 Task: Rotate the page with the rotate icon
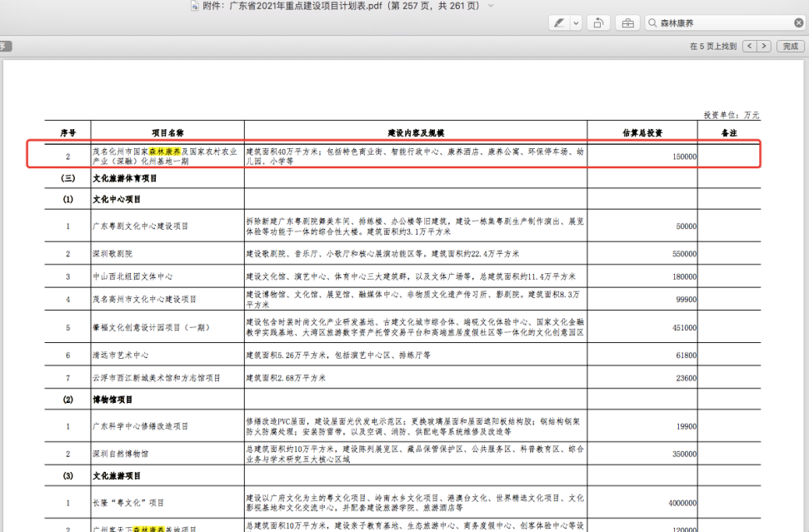pos(598,23)
